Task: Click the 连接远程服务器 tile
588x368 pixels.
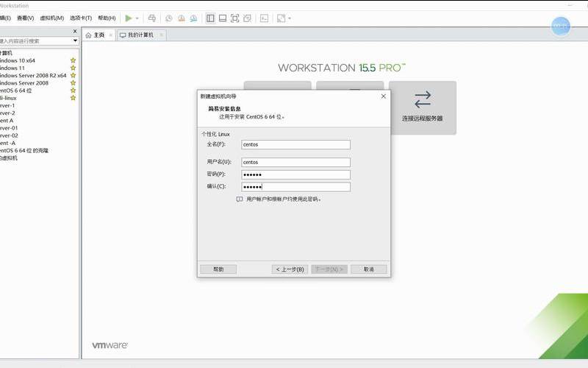Action: pyautogui.click(x=423, y=107)
